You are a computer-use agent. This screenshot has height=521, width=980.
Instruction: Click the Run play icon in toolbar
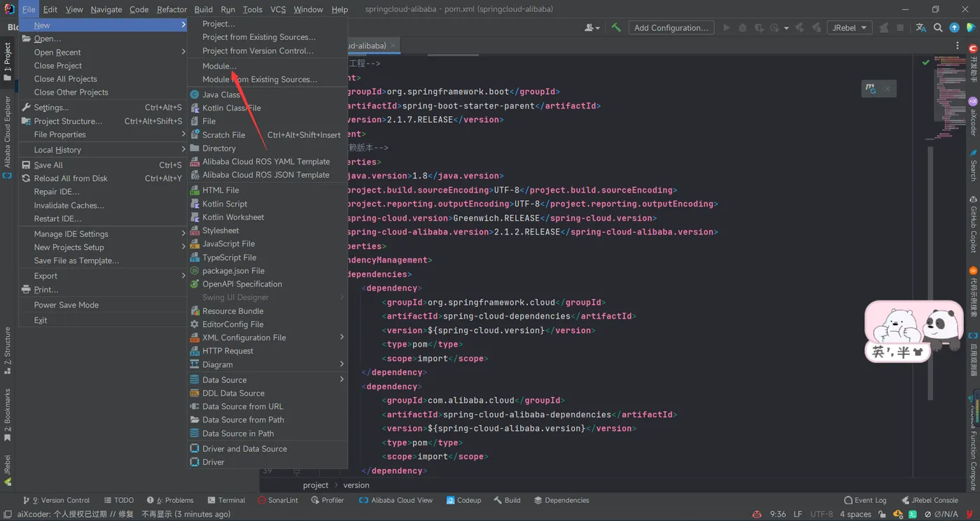pos(726,28)
